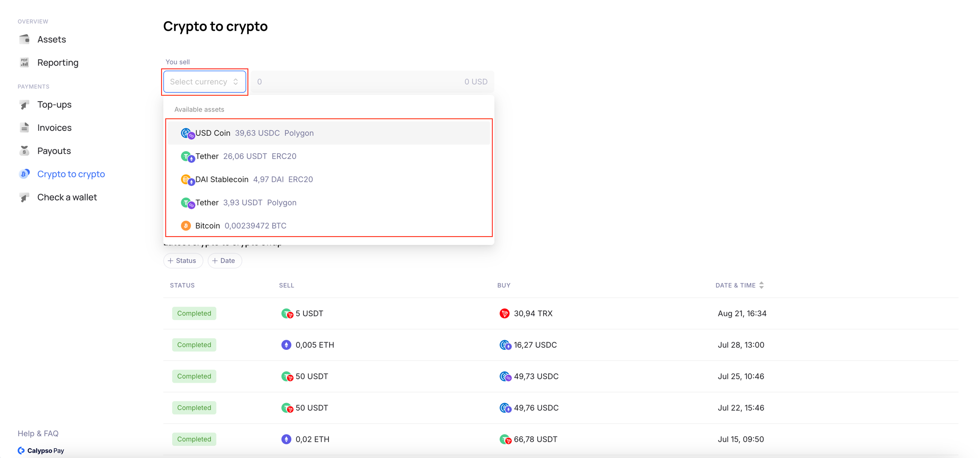Add the Date filter
This screenshot has height=458, width=980.
pos(224,260)
